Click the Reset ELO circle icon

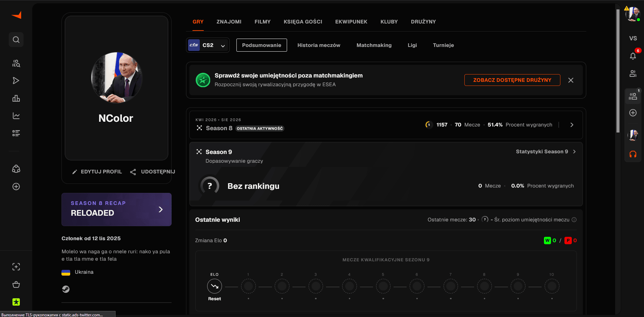click(x=215, y=286)
